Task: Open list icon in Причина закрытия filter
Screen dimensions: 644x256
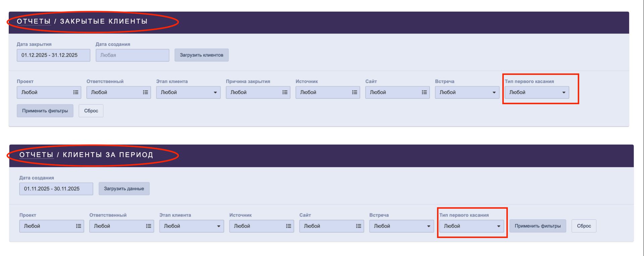Action: [285, 92]
